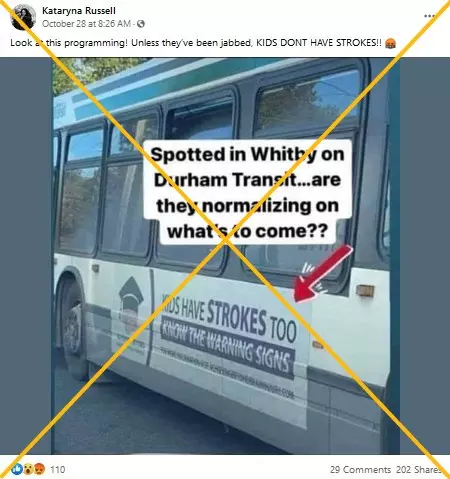Open the 202 Shares link
450x479 pixels.
click(419, 469)
